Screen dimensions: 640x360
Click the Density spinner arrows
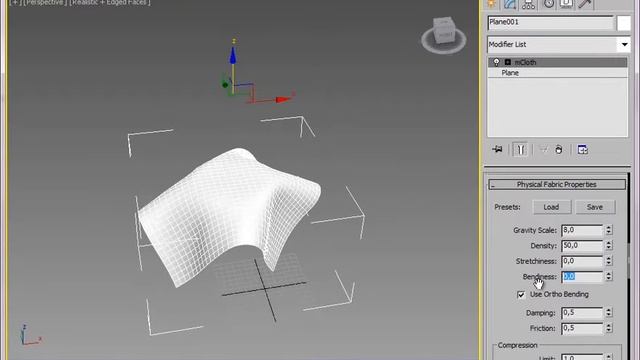[609, 246]
